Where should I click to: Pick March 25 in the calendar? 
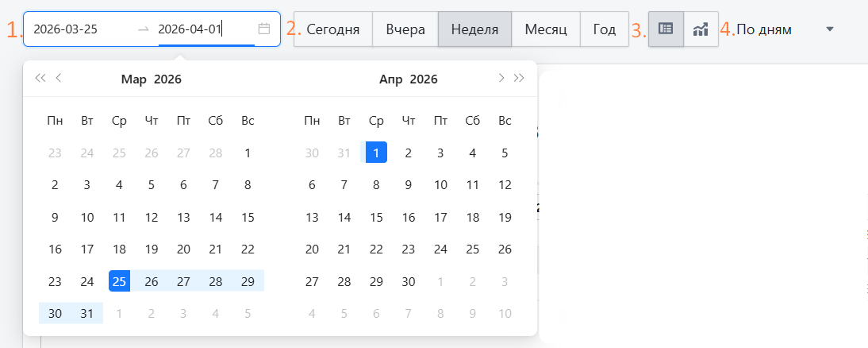pos(119,281)
